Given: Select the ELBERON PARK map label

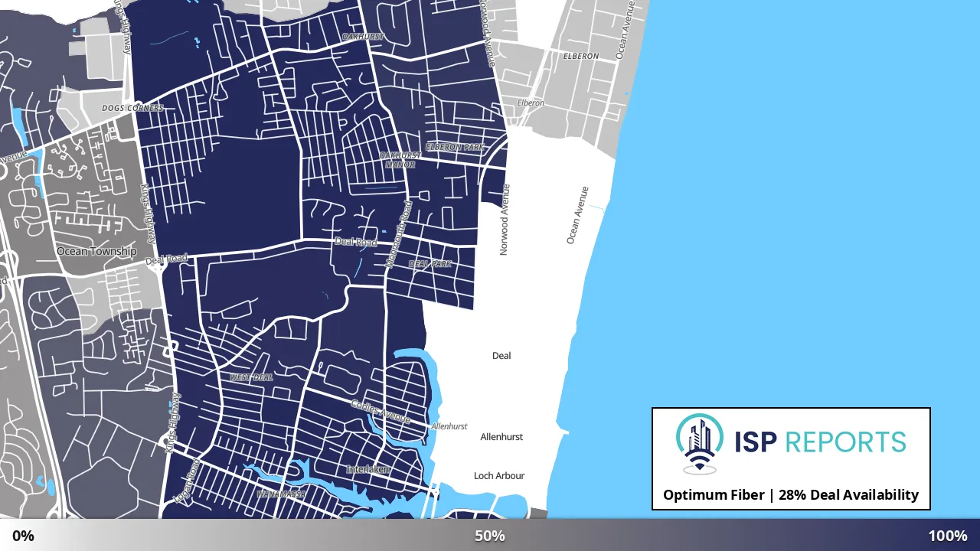Looking at the screenshot, I should tap(455, 147).
